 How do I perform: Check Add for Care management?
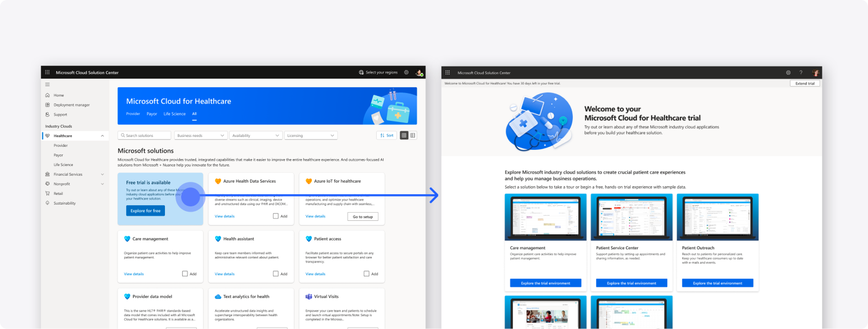coord(185,274)
